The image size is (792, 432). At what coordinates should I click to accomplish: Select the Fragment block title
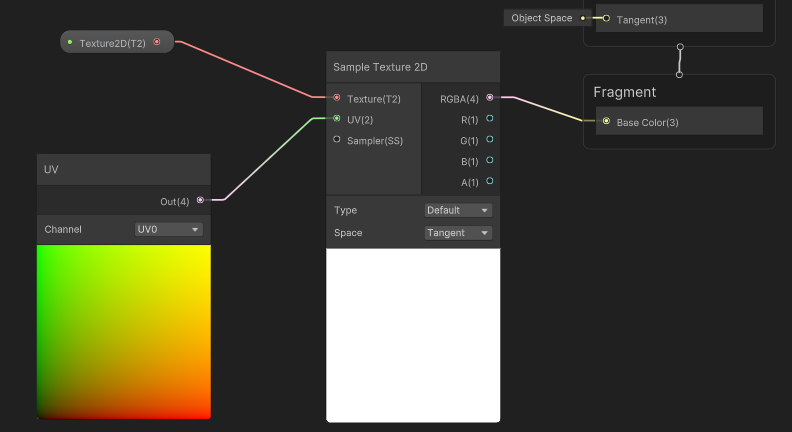coord(625,92)
